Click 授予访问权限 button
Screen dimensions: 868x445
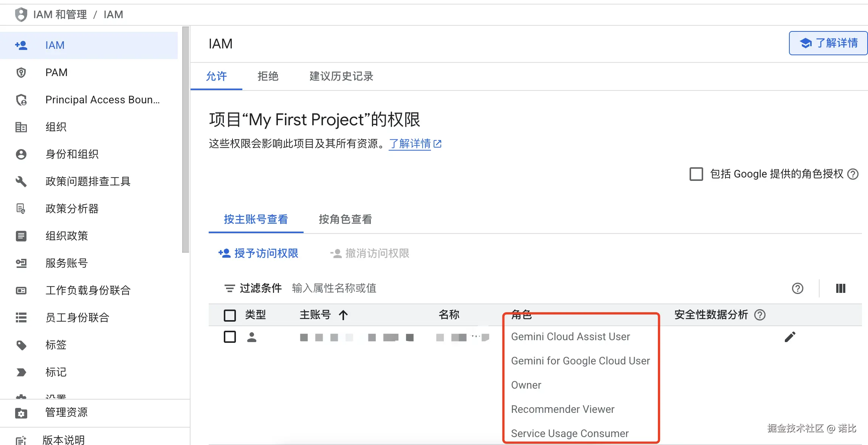[x=259, y=254]
